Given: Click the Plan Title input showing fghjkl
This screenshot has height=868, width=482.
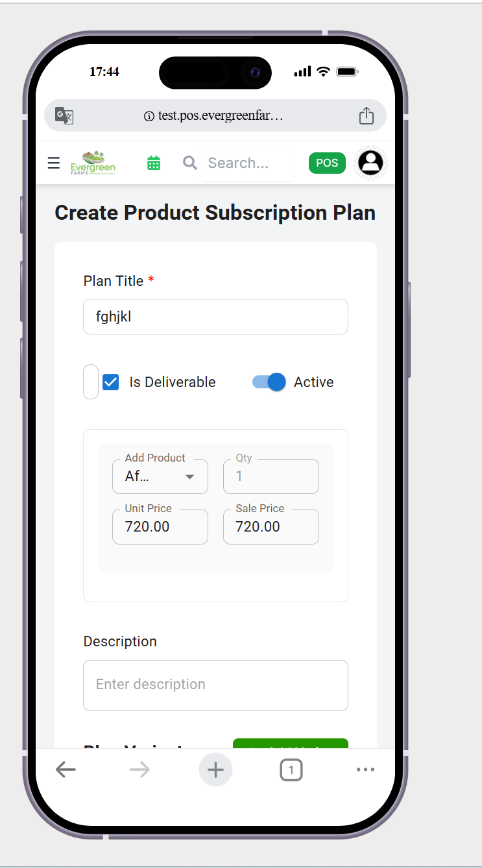Looking at the screenshot, I should pyautogui.click(x=215, y=316).
